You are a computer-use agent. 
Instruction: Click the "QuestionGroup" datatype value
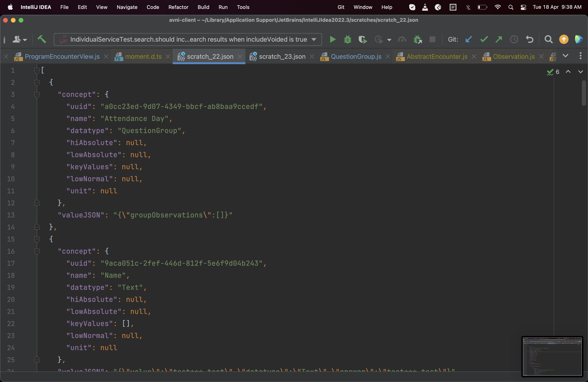pos(150,131)
